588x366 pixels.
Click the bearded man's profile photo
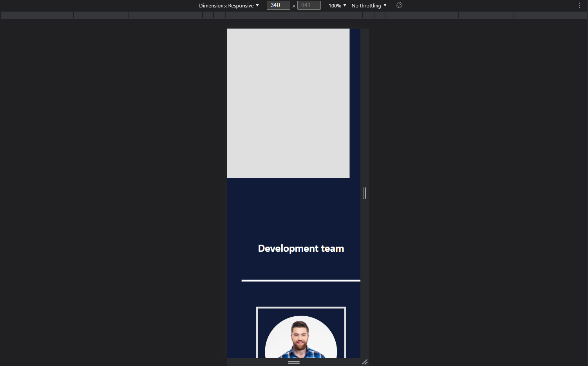[x=301, y=337]
